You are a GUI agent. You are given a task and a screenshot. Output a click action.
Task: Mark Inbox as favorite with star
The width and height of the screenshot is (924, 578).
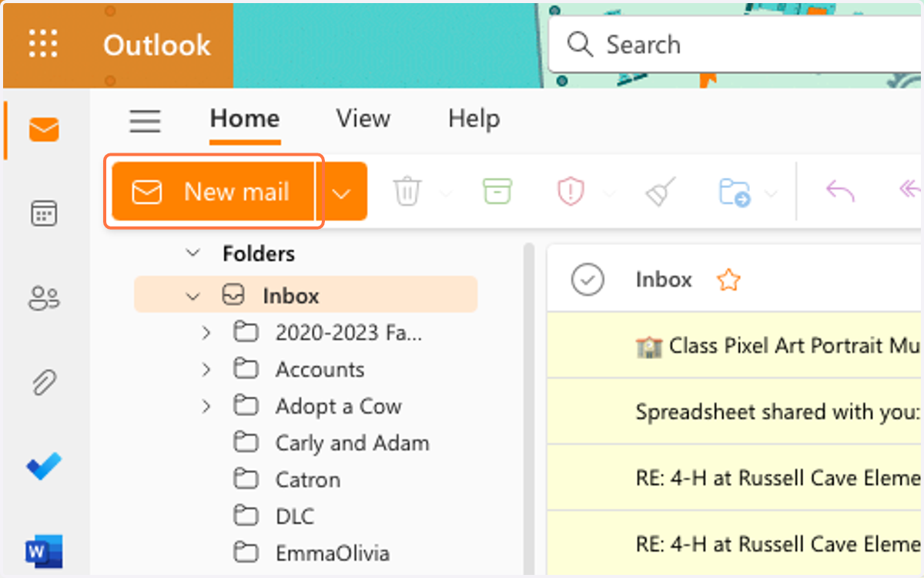[x=728, y=280]
